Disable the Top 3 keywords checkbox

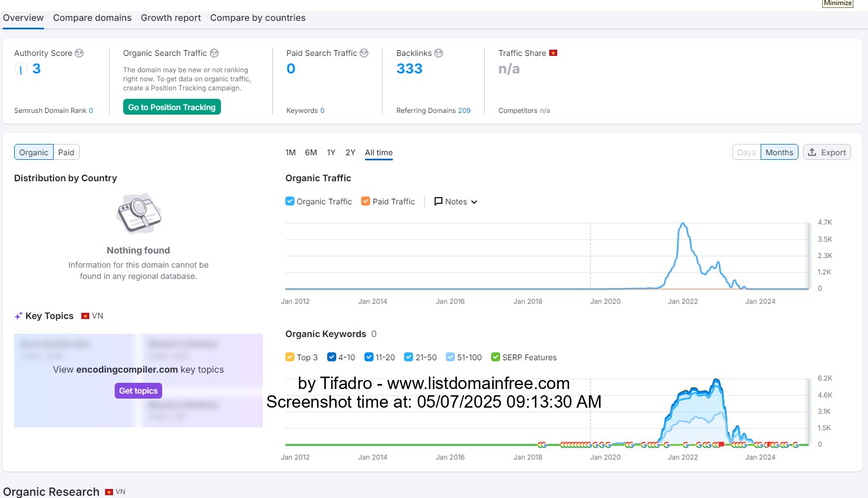[x=290, y=357]
